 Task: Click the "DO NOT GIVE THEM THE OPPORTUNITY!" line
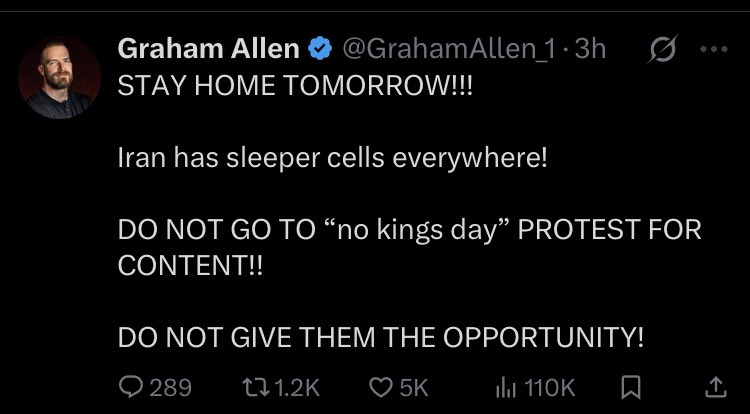(381, 338)
